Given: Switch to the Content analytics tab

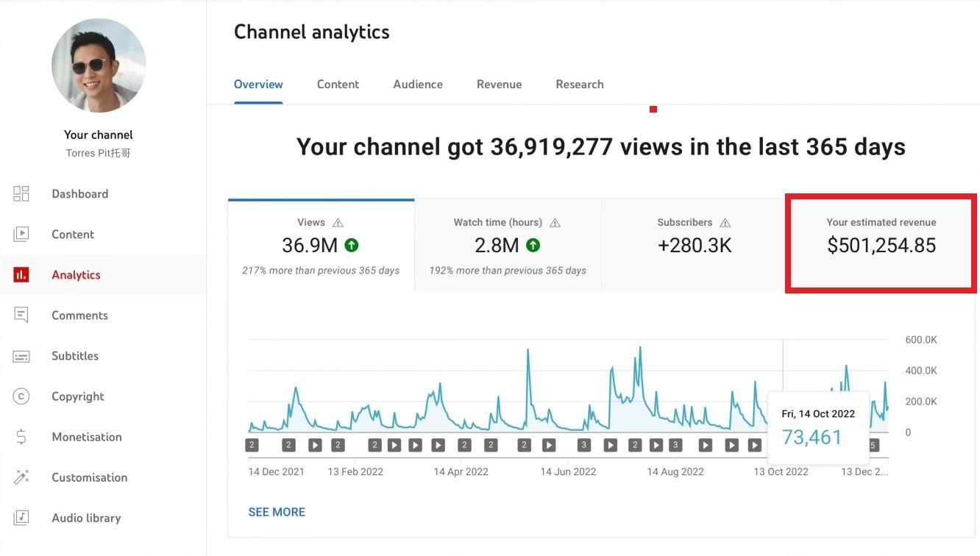Looking at the screenshot, I should (338, 85).
